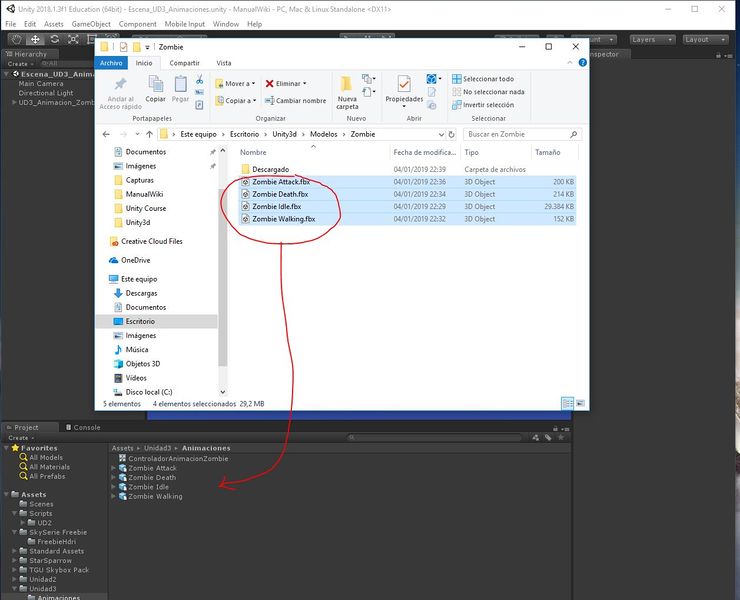Open Unity Component menu
The image size is (740, 600).
[137, 24]
